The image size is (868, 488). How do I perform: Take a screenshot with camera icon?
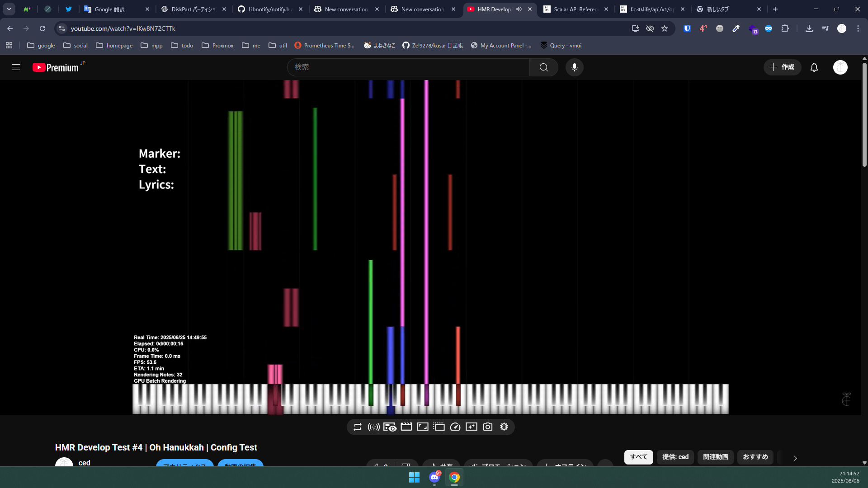[488, 427]
